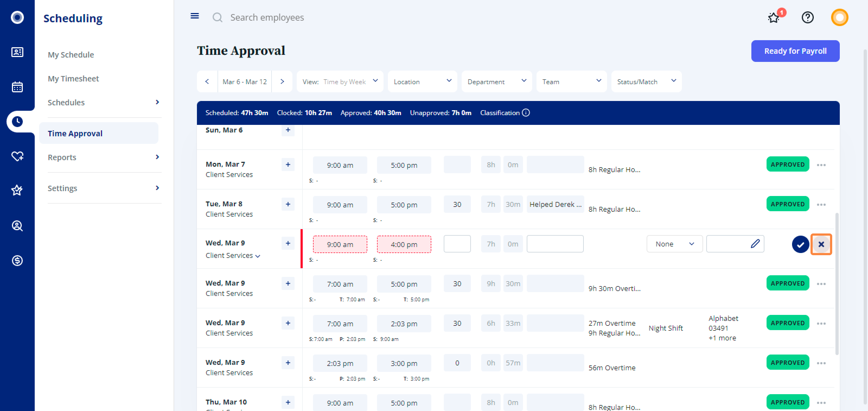
Task: Click the 3:00 pm end time field
Action: 404,363
